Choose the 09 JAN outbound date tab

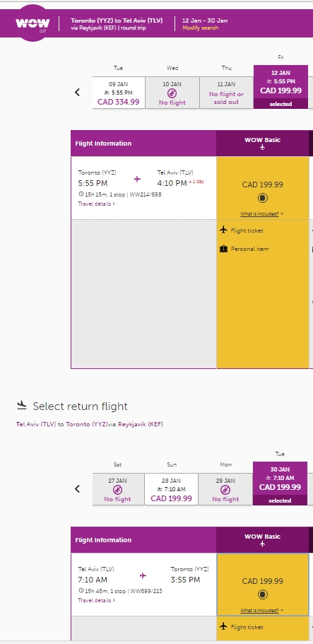pos(119,93)
